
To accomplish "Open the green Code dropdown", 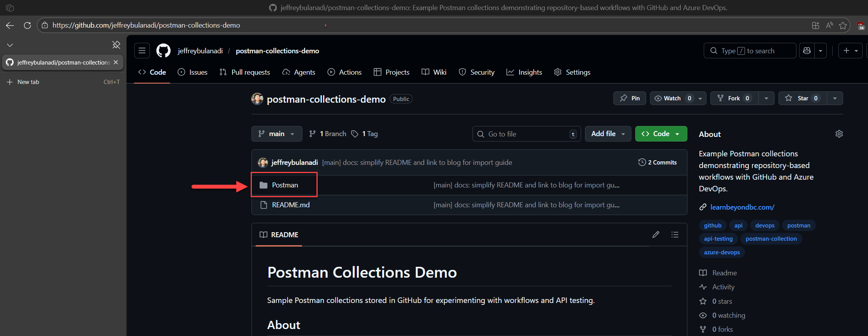I will [661, 134].
